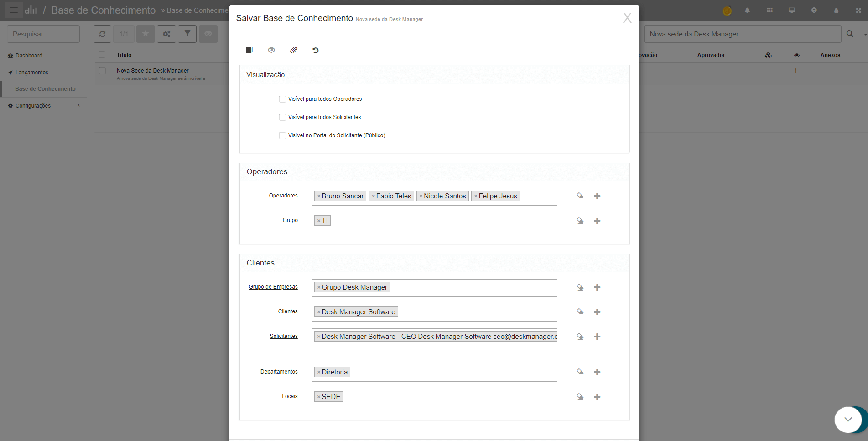The width and height of the screenshot is (868, 441).
Task: Click the round scroll-down chevron button
Action: [847, 420]
